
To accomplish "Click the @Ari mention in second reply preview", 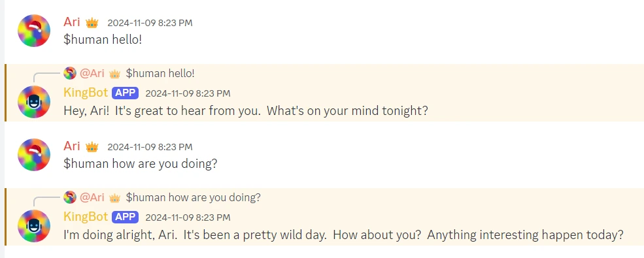I will [x=92, y=197].
